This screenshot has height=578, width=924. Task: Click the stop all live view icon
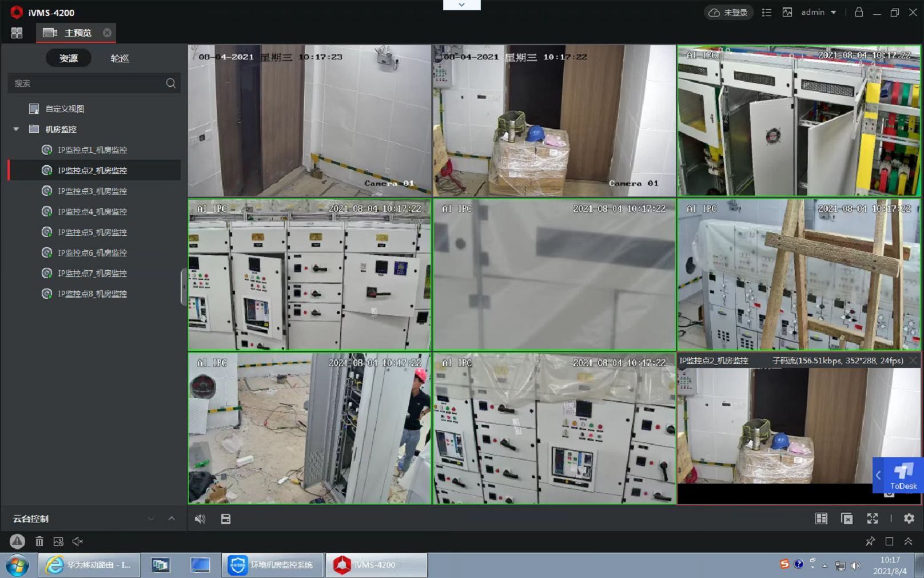(x=847, y=518)
